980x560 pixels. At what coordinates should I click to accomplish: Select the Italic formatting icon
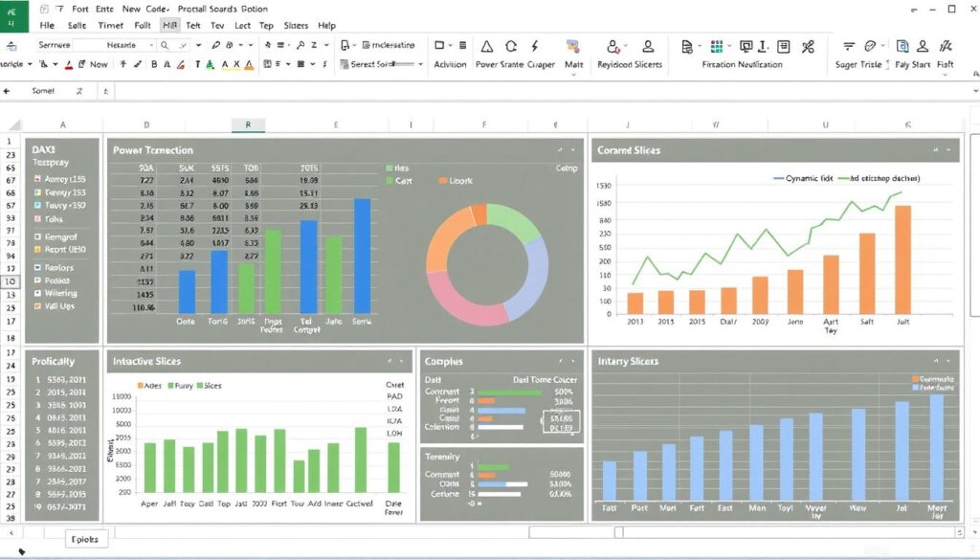[167, 64]
